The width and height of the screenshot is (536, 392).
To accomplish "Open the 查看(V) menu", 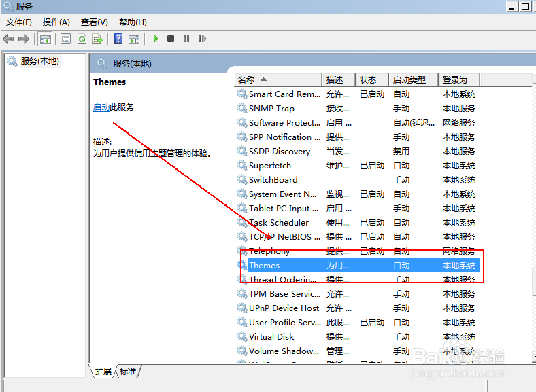I will [x=95, y=22].
